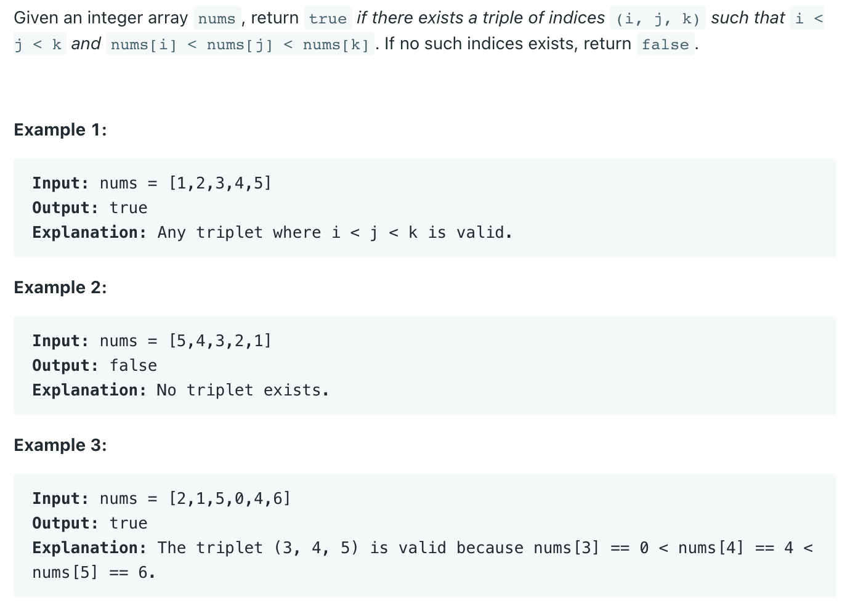Click the 'Example 2:' heading
The image size is (850, 616).
click(x=60, y=288)
